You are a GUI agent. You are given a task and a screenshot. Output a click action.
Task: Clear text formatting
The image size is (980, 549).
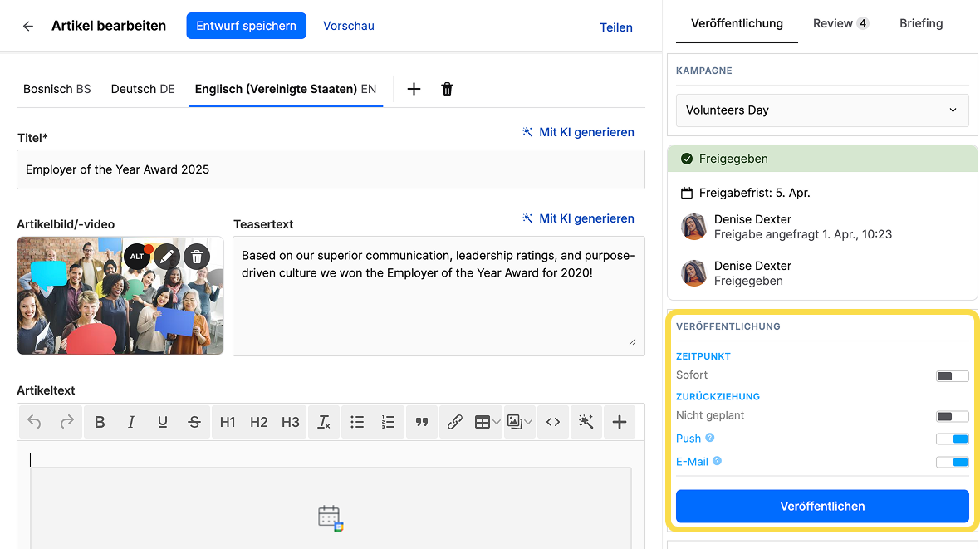point(324,422)
